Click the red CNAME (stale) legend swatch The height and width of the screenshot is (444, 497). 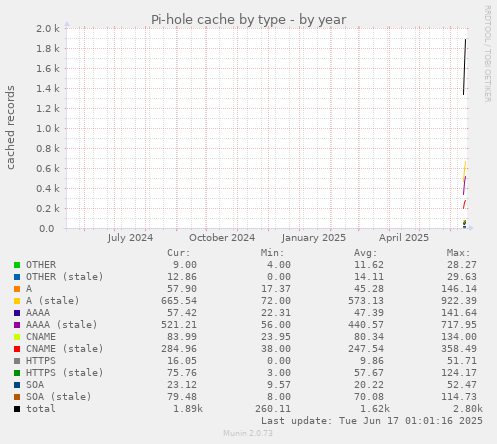(x=17, y=349)
